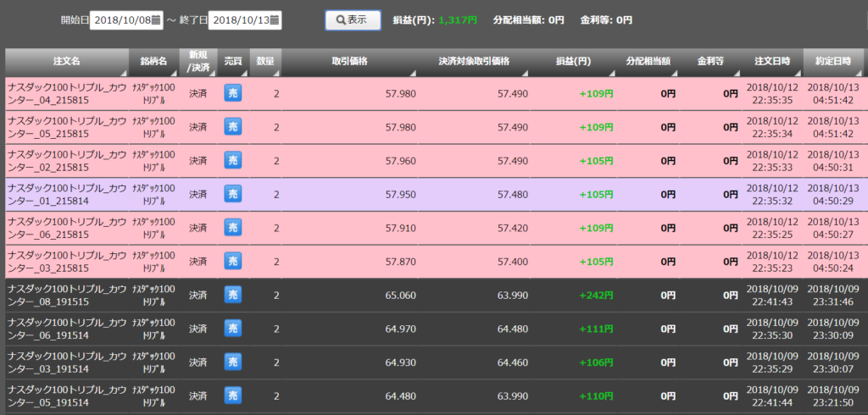Click the 売 icon in row カウンター_02_215815
Image resolution: width=868 pixels, height=415 pixels.
tap(233, 160)
